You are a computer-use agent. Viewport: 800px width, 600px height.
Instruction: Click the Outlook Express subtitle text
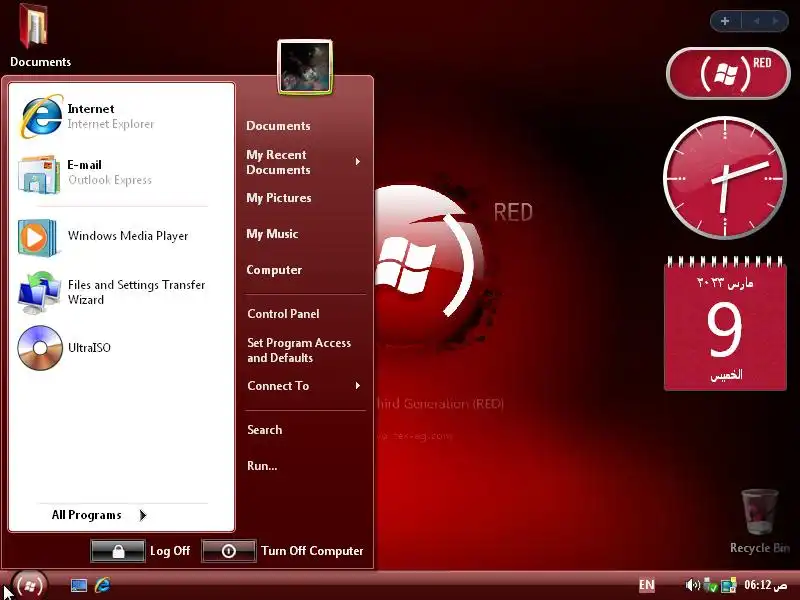tap(110, 180)
